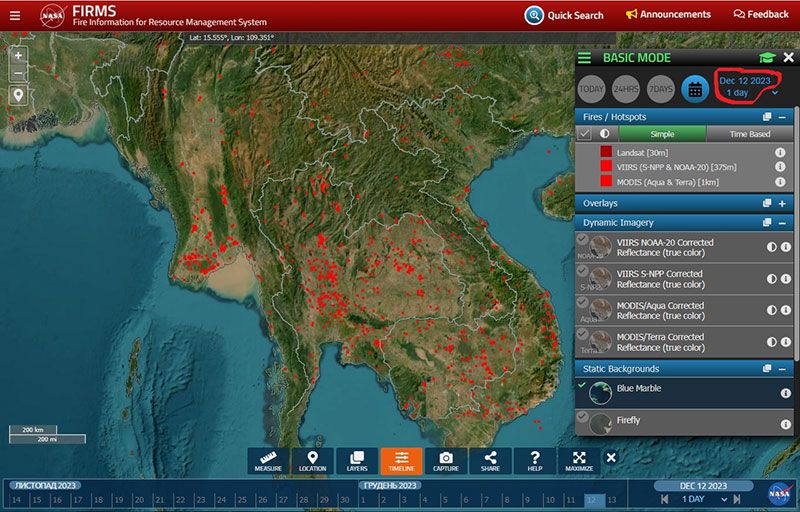Screen dimensions: 800x512
Task: Show info for MODIS/Terra layer
Action: 786,342
